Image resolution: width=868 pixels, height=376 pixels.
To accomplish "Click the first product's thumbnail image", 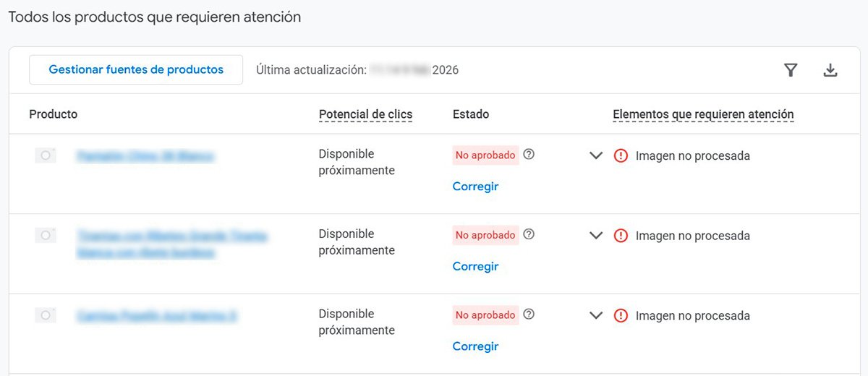I will (x=46, y=155).
